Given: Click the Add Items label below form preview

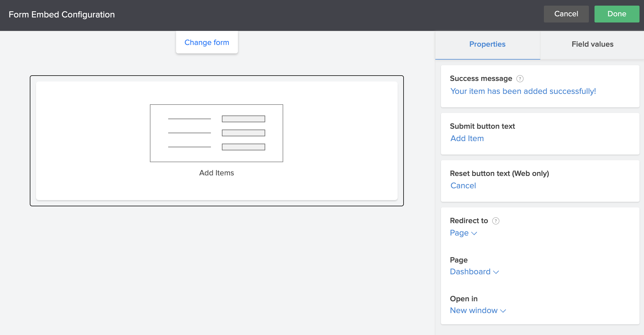Looking at the screenshot, I should [216, 172].
